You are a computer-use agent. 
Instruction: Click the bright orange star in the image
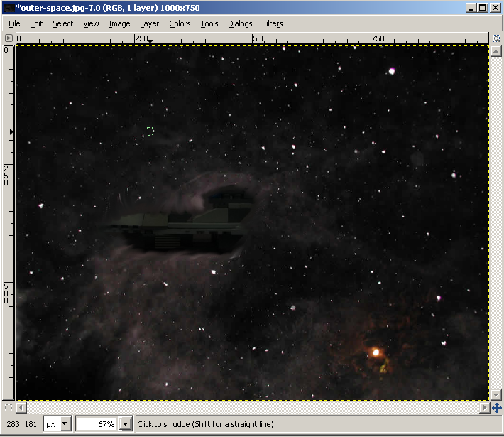point(376,352)
